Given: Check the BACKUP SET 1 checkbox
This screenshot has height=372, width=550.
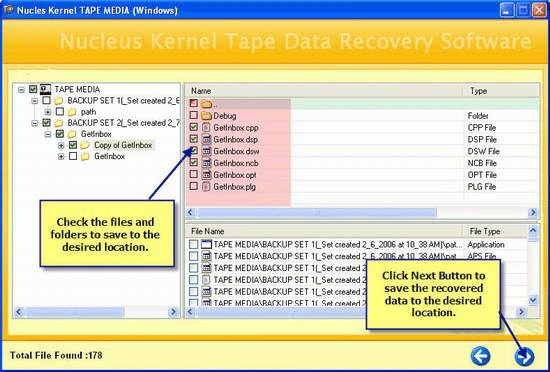Looking at the screenshot, I should 46,101.
